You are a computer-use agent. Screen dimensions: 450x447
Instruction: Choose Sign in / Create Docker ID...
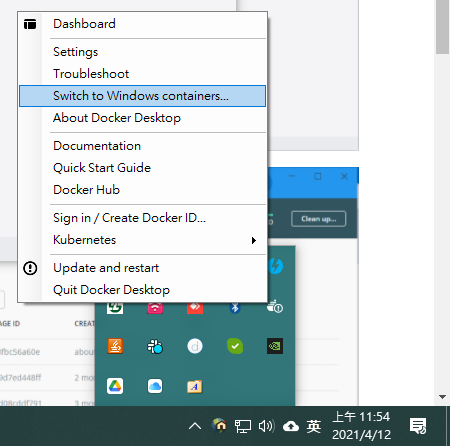click(142, 218)
